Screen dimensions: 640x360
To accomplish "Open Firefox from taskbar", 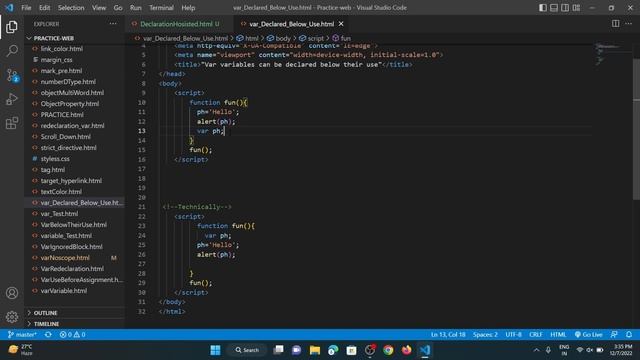I will tap(407, 350).
